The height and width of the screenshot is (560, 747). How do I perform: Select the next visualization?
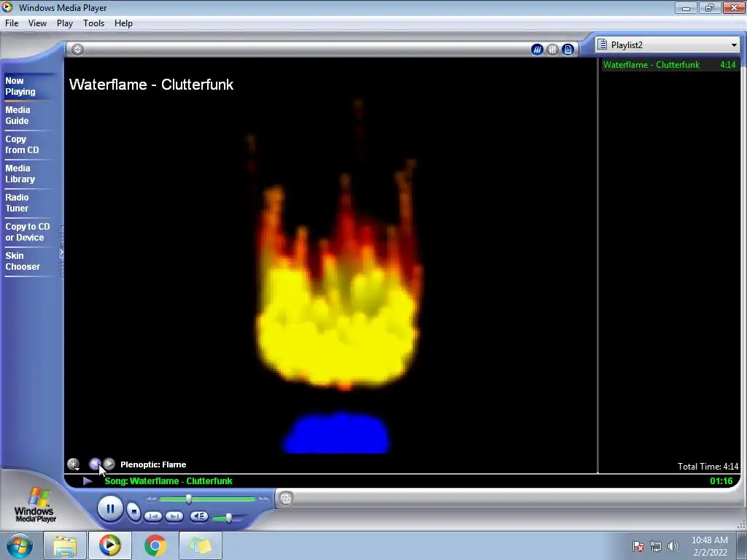coord(109,463)
